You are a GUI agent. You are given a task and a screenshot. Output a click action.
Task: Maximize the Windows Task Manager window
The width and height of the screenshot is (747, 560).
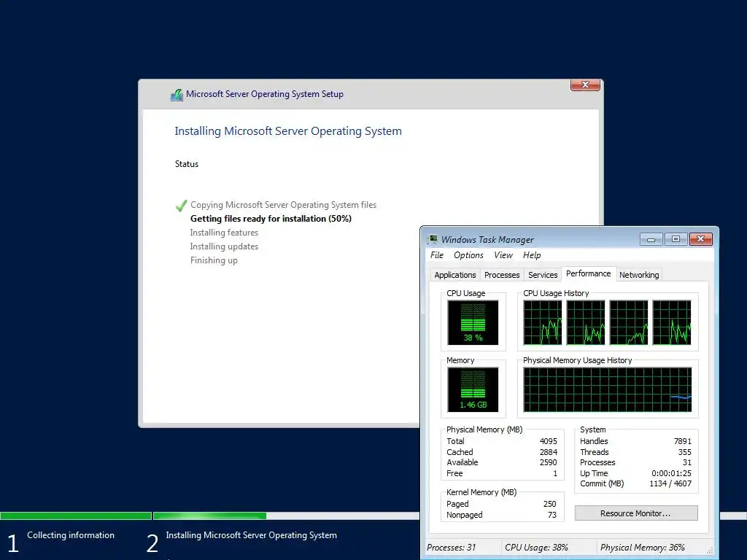(676, 239)
